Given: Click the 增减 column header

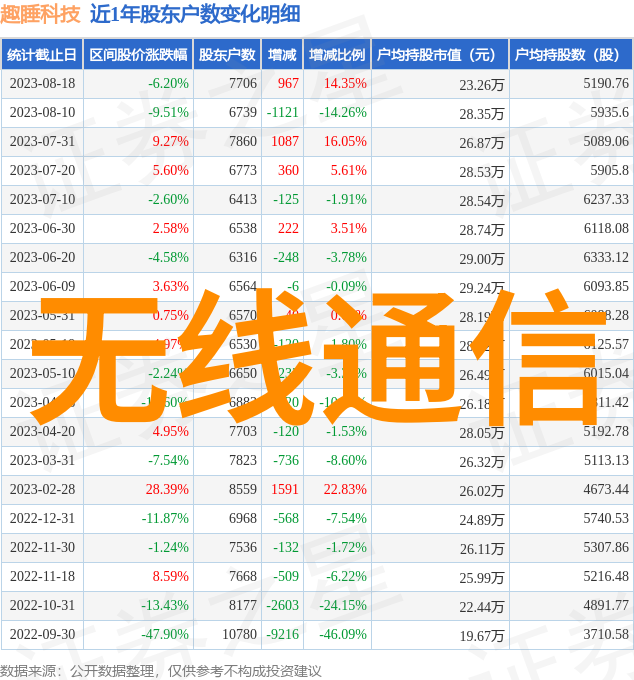Looking at the screenshot, I should click(283, 55).
